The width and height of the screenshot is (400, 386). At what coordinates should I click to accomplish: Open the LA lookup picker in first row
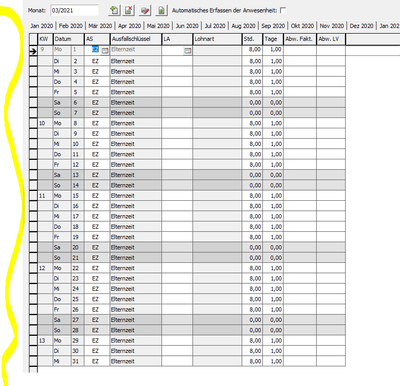tap(188, 51)
